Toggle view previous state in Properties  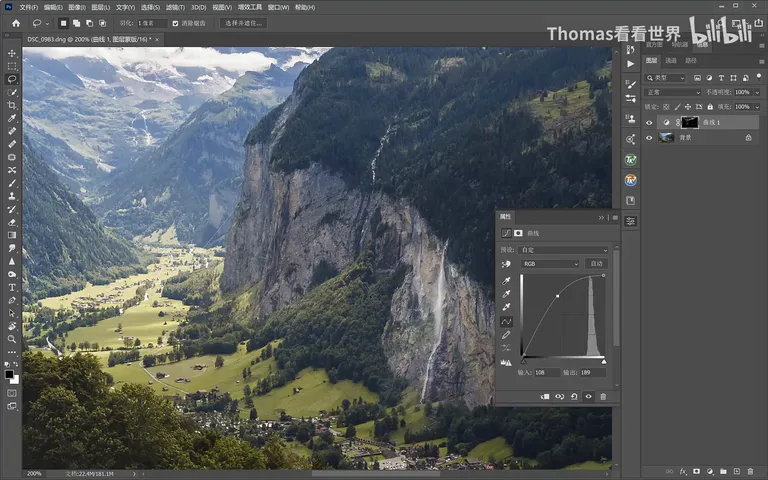[x=559, y=396]
